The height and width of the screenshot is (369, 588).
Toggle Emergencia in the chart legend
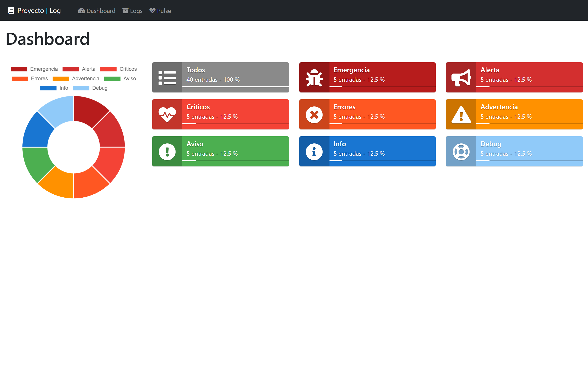(34, 69)
